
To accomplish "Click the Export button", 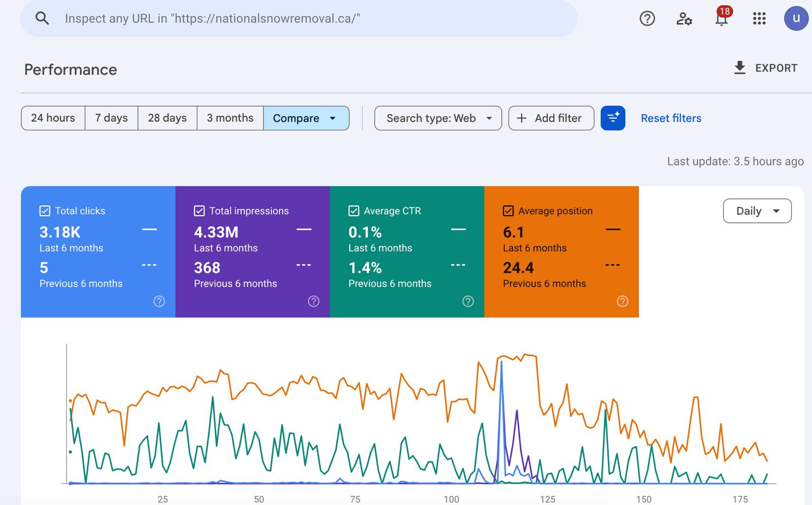I will (765, 68).
